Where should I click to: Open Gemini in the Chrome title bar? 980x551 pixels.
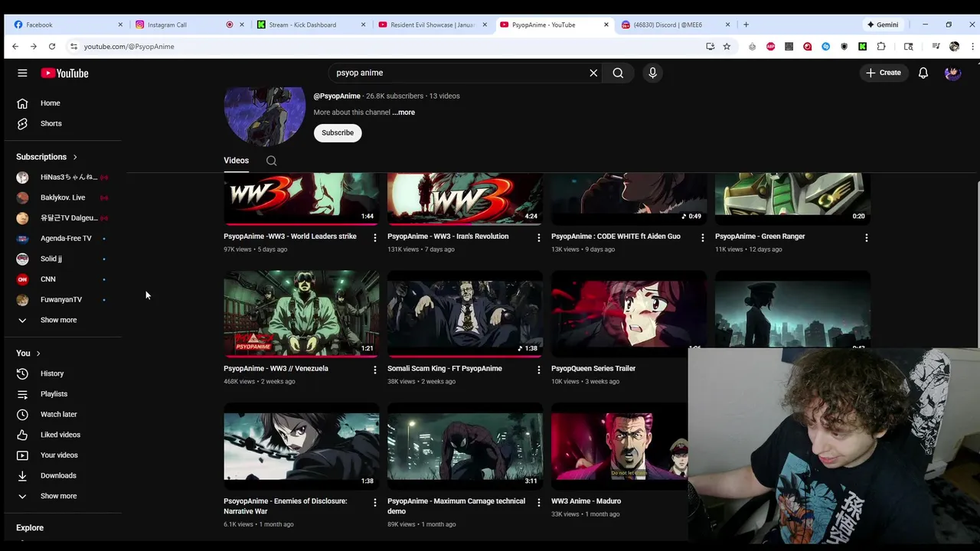pyautogui.click(x=883, y=24)
